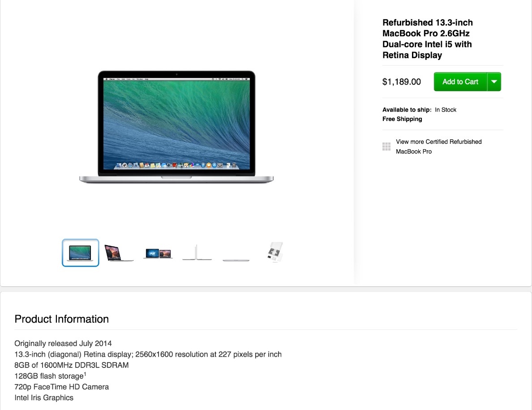Click the $1,189.00 price
Viewport: 532px width, 410px height.
point(401,82)
